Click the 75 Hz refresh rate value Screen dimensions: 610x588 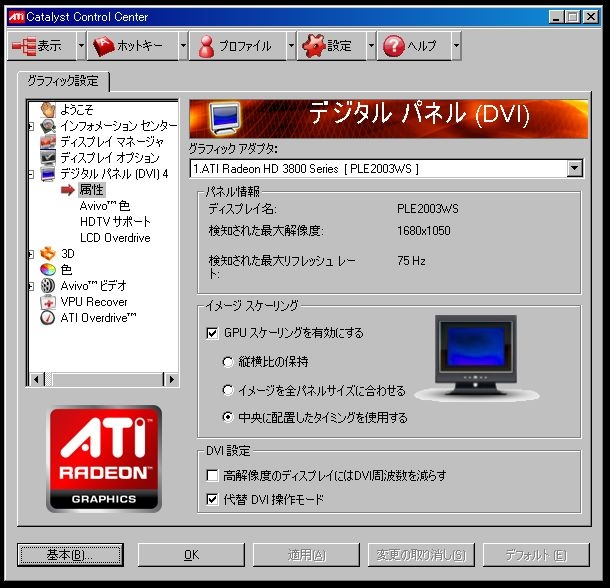click(x=411, y=260)
